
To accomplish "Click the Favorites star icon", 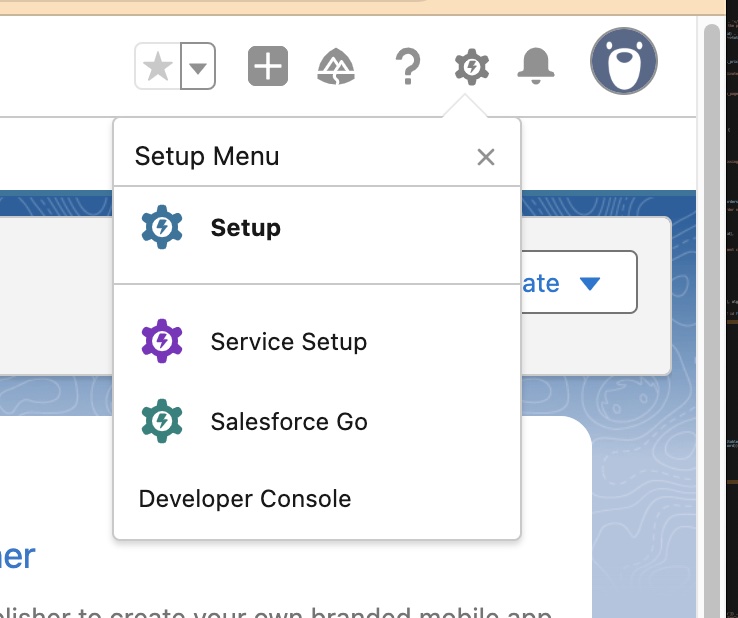I will [158, 66].
